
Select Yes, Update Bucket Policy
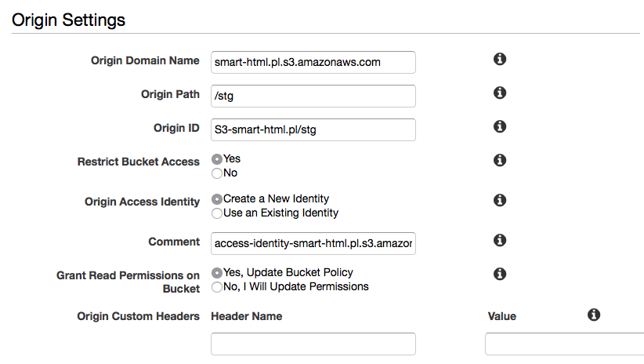217,273
